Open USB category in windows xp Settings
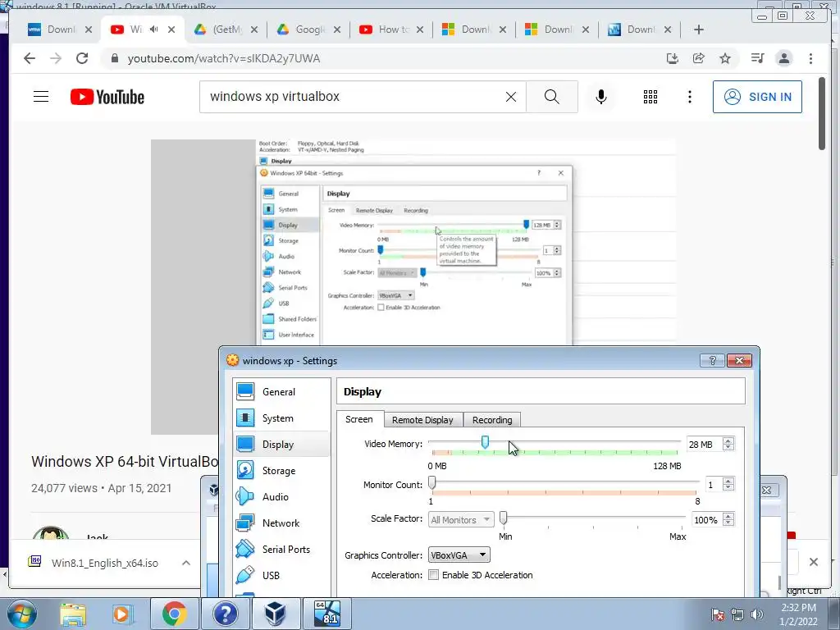 click(281, 575)
